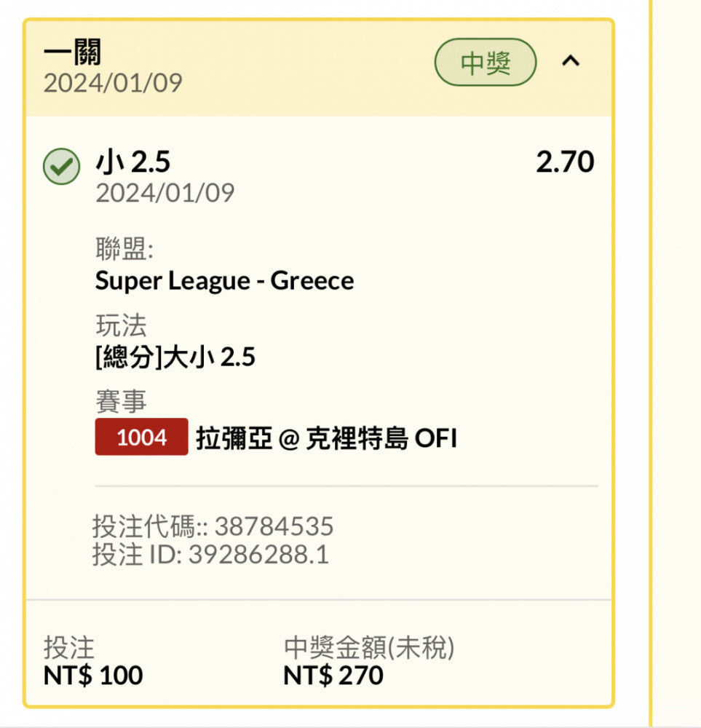Click the 一關 bet type title

click(x=72, y=52)
